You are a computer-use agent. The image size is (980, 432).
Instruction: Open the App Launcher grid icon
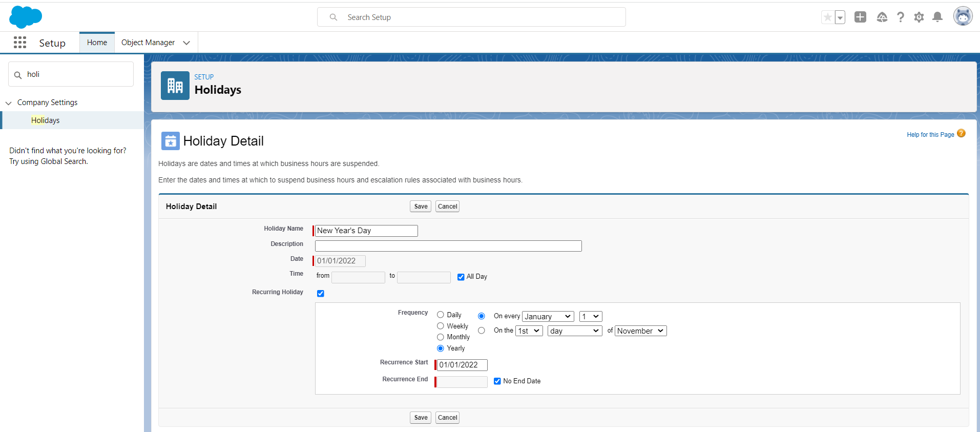pos(20,43)
